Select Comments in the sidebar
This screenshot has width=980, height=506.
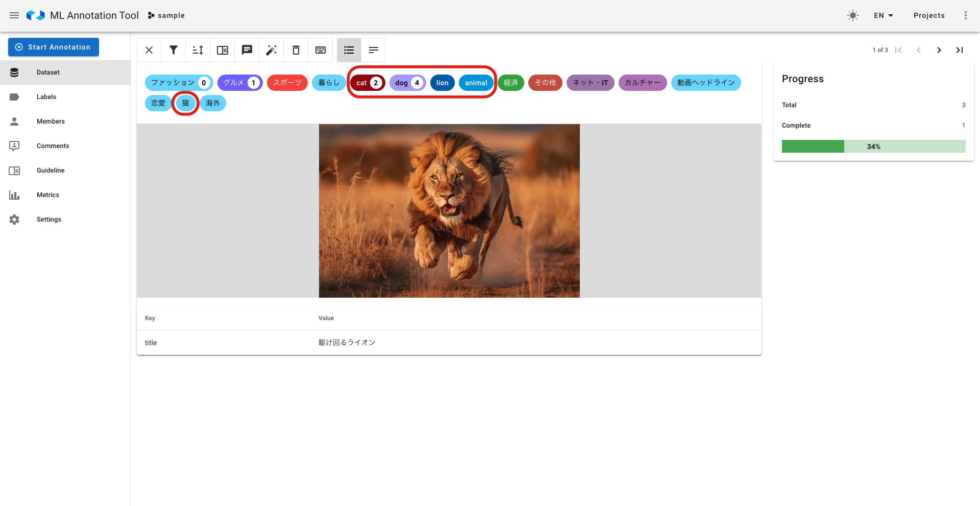coord(65,146)
